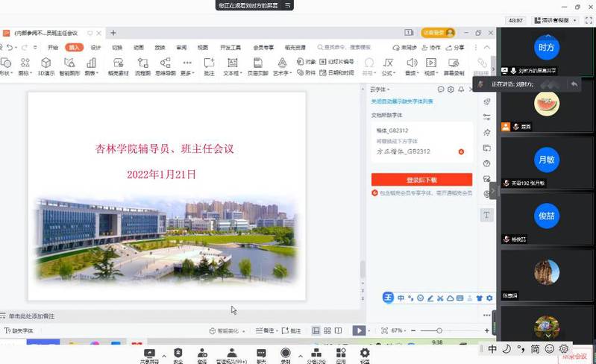Image resolution: width=596 pixels, height=364 pixels.
Task: Select slide sorter grid view icon
Action: click(x=327, y=330)
